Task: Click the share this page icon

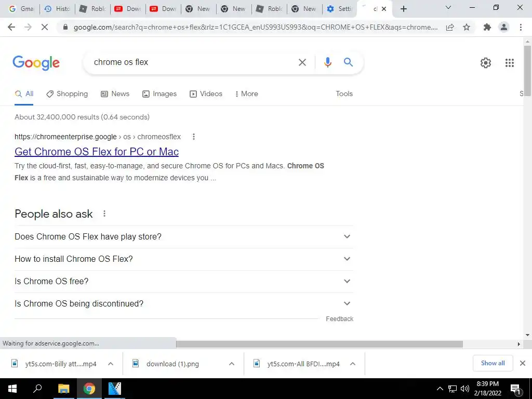Action: 450,27
